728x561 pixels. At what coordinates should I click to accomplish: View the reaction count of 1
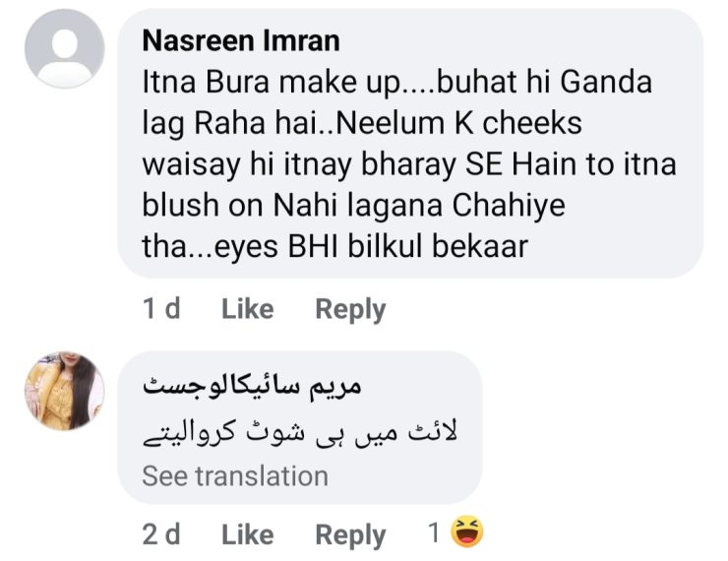coord(433,534)
